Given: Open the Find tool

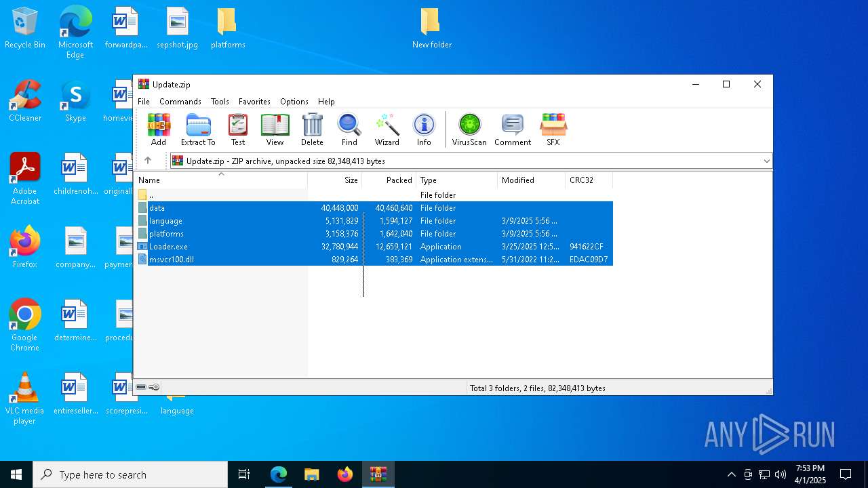Looking at the screenshot, I should pos(349,129).
